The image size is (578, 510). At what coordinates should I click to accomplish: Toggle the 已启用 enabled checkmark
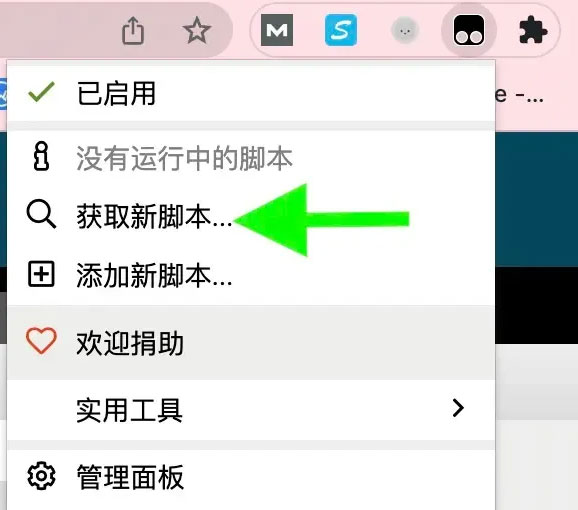coord(41,91)
